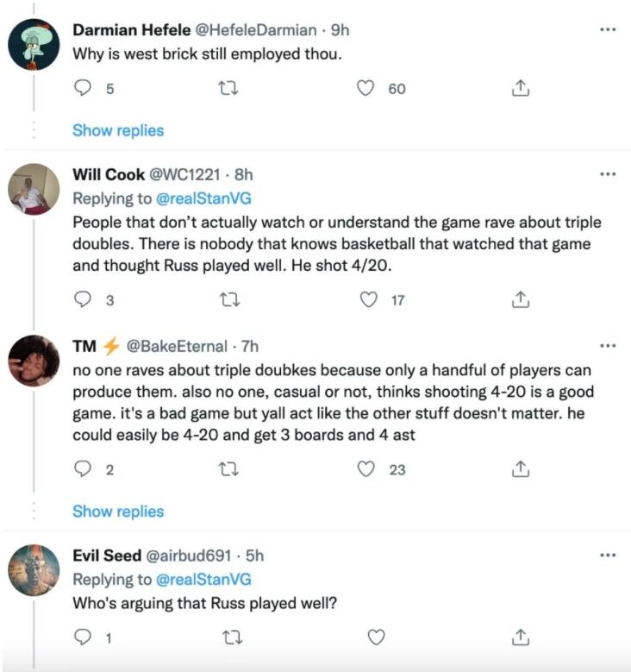Retweet Will Cook's tweet
The image size is (631, 672).
pos(231,300)
